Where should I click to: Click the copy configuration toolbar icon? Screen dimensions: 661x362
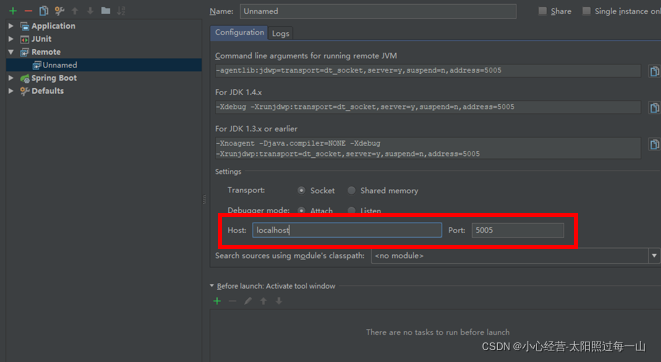tap(43, 11)
